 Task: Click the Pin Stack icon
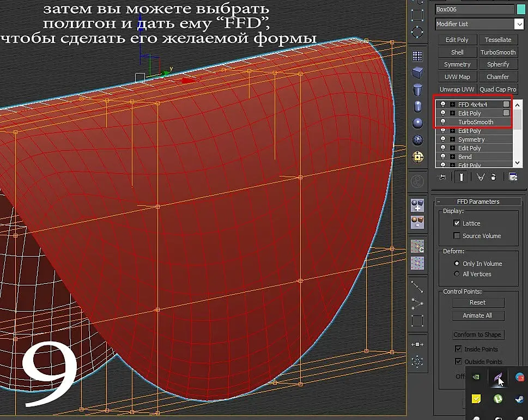click(442, 176)
